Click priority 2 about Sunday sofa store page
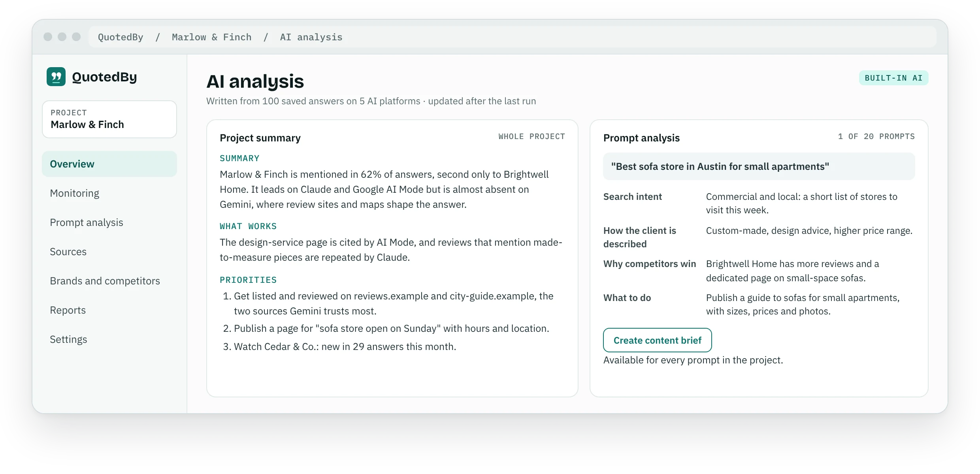980x474 pixels. (x=386, y=328)
